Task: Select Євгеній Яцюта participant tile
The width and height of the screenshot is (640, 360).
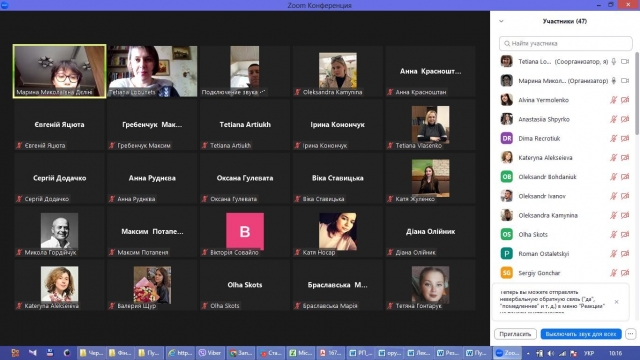Action: point(60,124)
